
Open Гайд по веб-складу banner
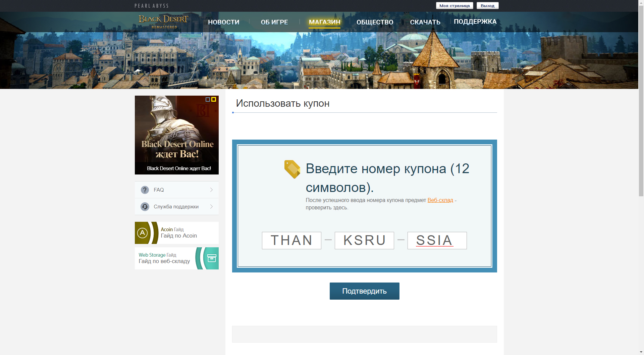(x=177, y=258)
